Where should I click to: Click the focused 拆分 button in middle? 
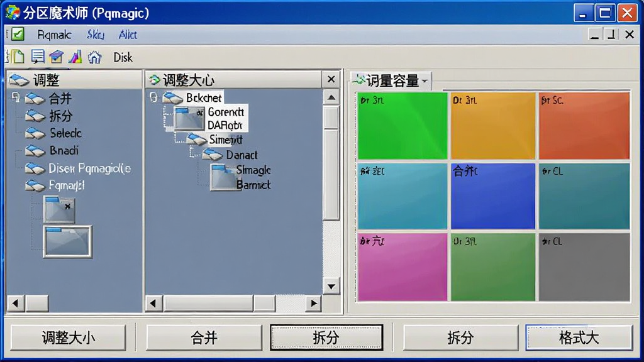pos(326,337)
